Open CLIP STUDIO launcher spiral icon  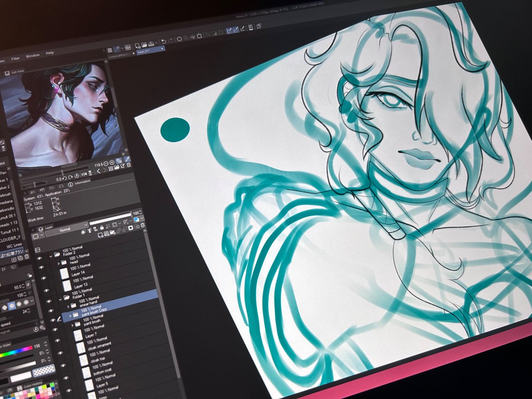pyautogui.click(x=128, y=47)
